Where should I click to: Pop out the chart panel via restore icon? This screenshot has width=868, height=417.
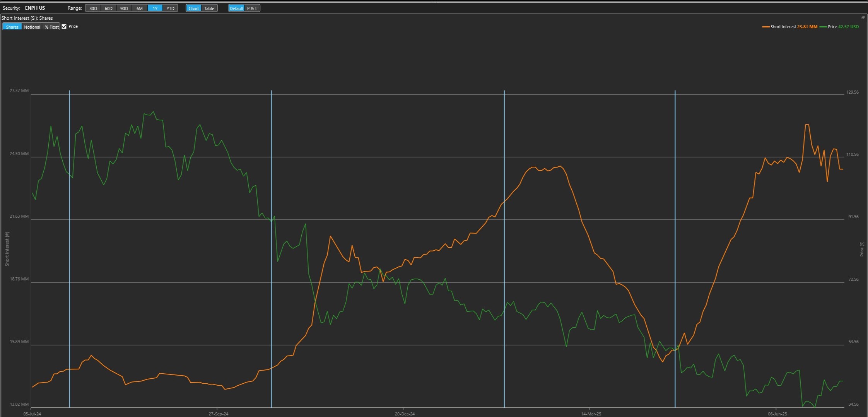tap(863, 17)
